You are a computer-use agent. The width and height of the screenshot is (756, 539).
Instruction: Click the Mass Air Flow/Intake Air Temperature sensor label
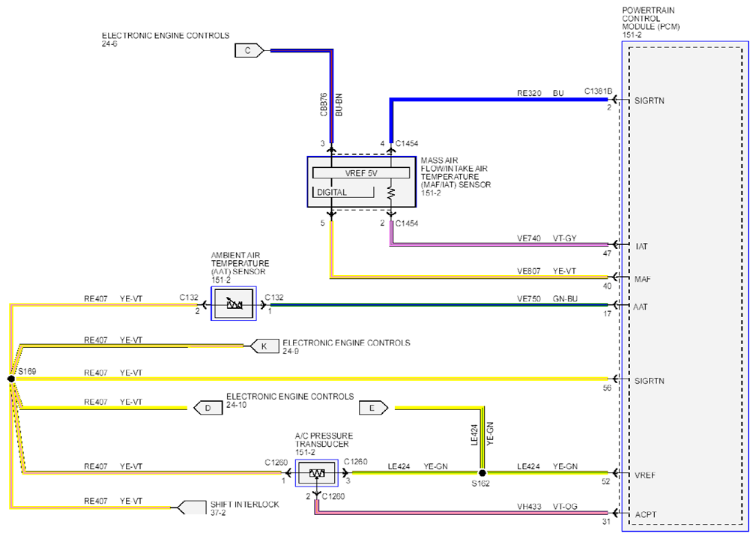pos(456,177)
